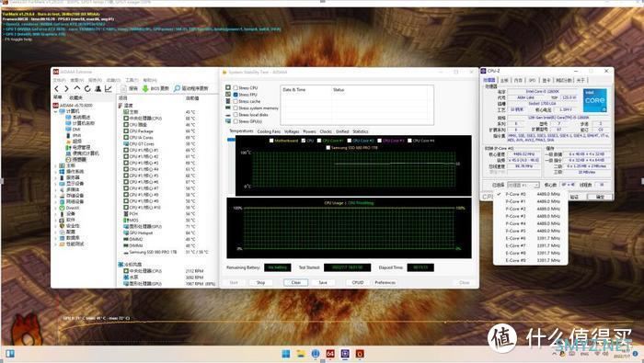Switch to the Cooling Fans tab
This screenshot has height=363, width=644.
click(x=269, y=131)
